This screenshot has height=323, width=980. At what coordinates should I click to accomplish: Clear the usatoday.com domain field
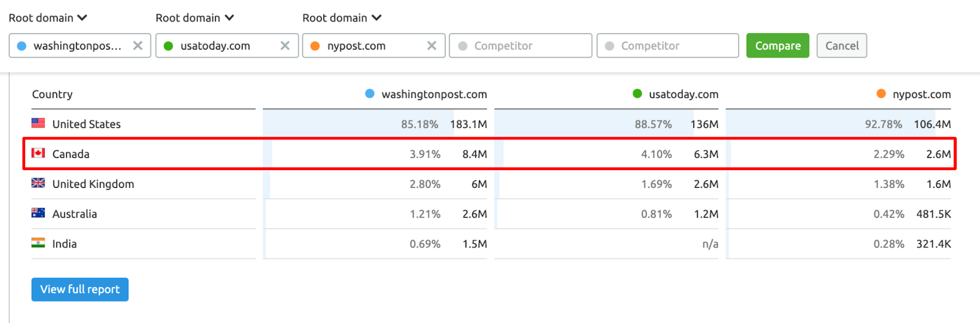(285, 46)
